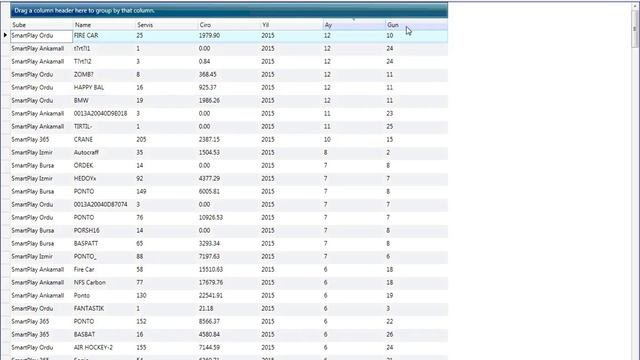Select the SmartPlay Izmir cell in Autocraff row

click(42, 153)
